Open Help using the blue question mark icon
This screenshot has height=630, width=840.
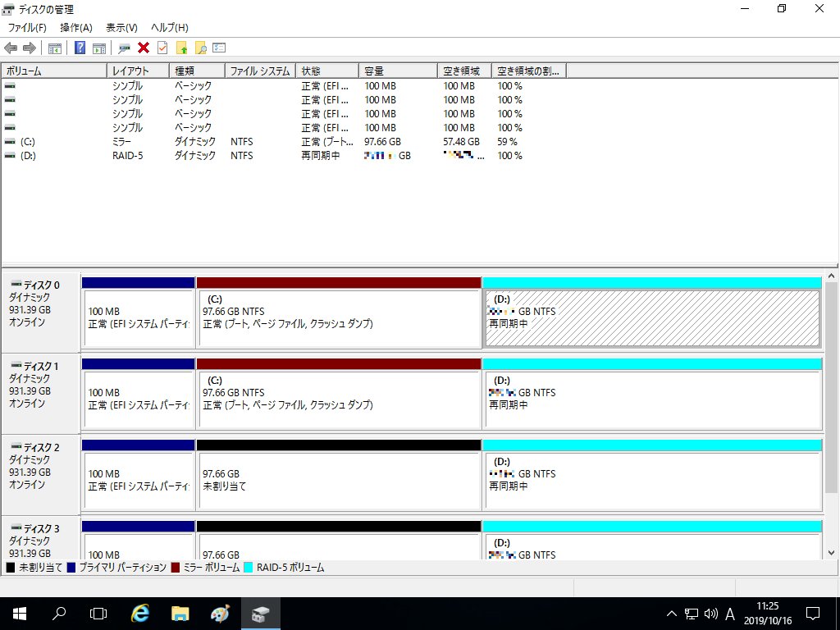(79, 48)
